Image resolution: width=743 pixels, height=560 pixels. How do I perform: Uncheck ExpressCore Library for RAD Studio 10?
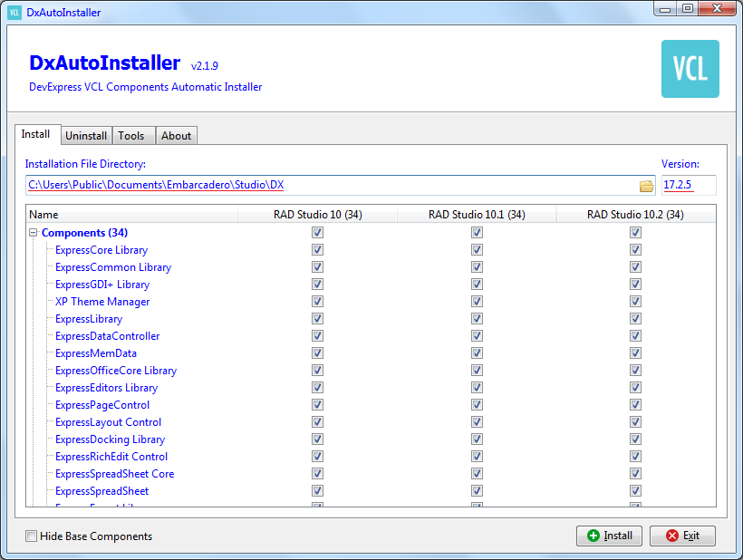(x=317, y=250)
